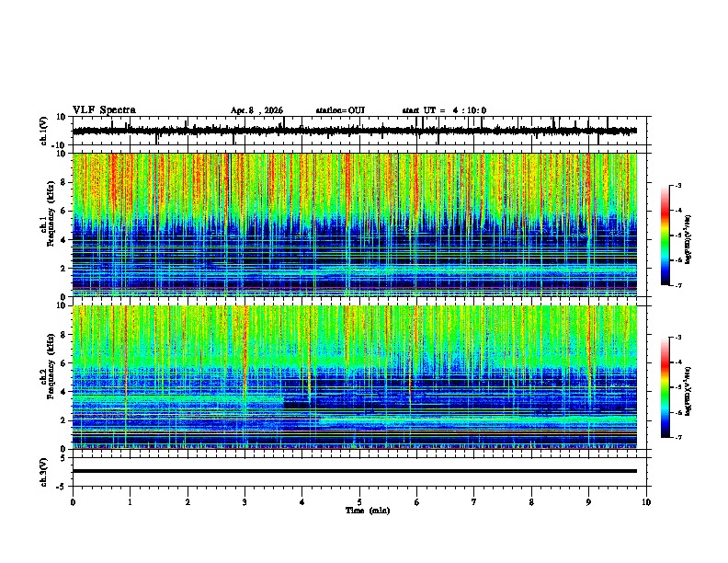Click the "-3" tick on ch.1 color bar
The height and width of the screenshot is (563, 728).
click(x=678, y=186)
